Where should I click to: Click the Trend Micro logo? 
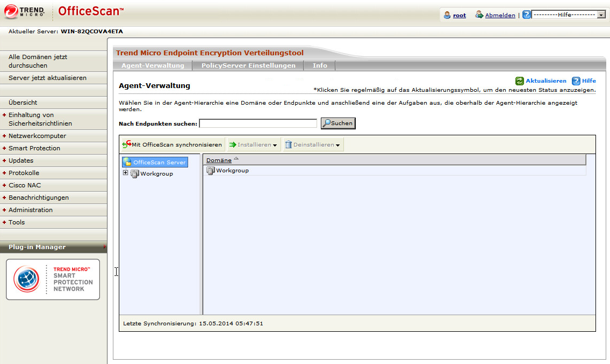[x=21, y=11]
